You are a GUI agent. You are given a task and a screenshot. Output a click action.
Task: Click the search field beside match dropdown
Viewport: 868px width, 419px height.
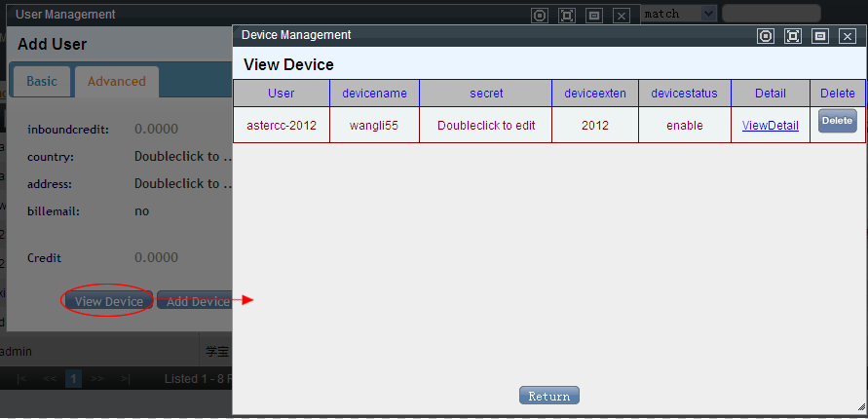[x=770, y=14]
